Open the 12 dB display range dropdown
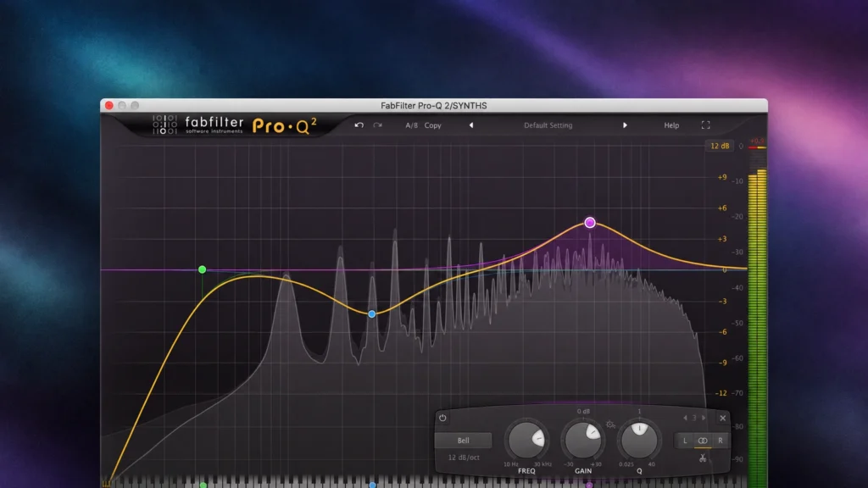Viewport: 868px width, 488px height. point(720,146)
